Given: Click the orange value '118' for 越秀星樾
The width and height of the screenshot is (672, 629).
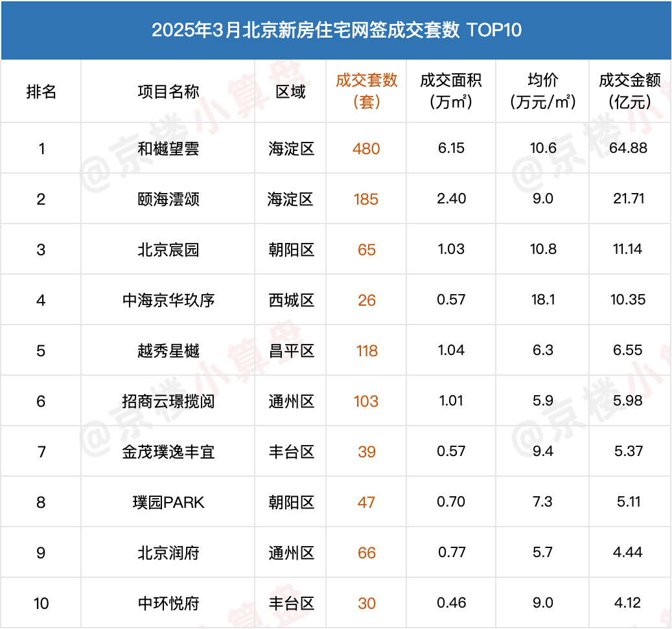Looking at the screenshot, I should pos(367,351).
